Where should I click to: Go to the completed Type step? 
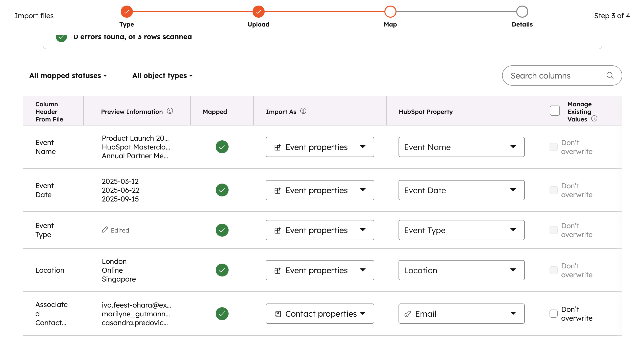pos(127,12)
